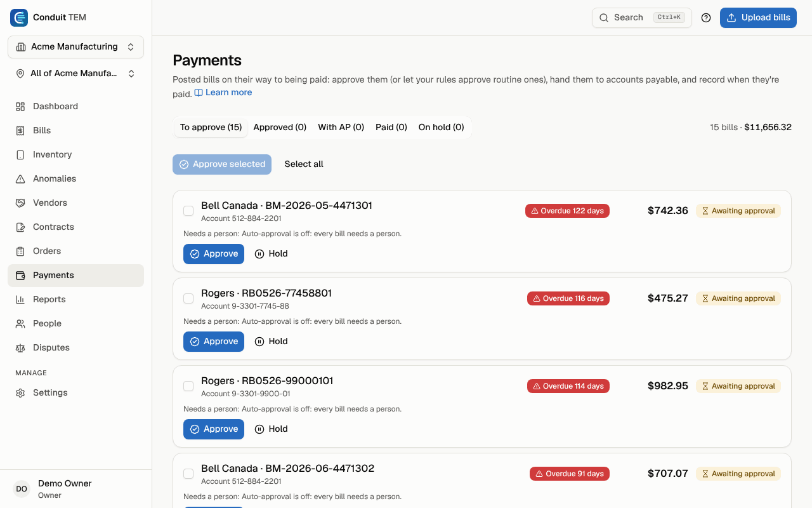
Task: Tick checkbox for Rogers RB0526-99000101
Action: tap(188, 386)
